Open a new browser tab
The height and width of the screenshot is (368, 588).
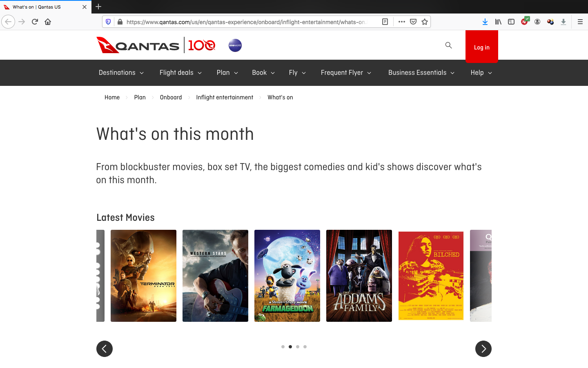click(98, 7)
